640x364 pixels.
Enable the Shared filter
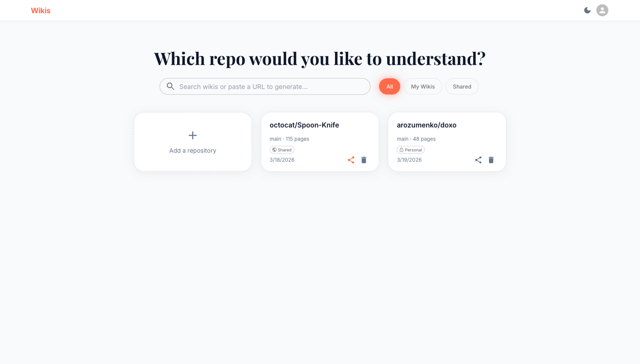[462, 86]
